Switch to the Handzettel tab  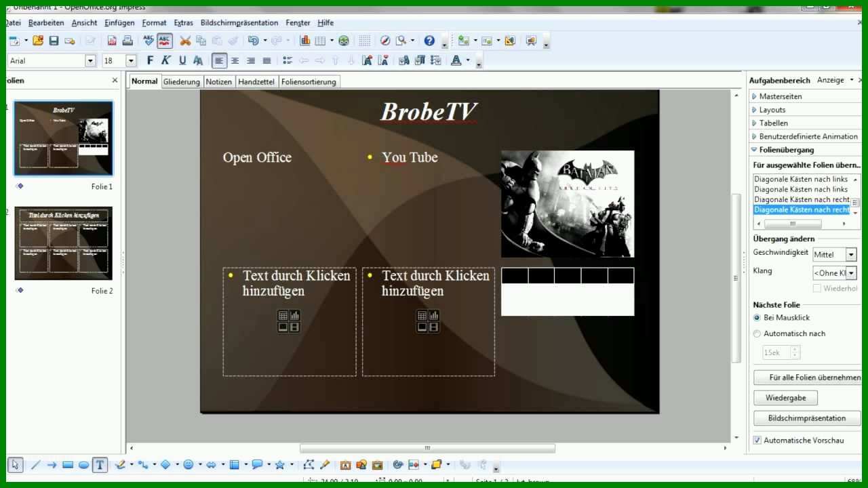click(256, 81)
